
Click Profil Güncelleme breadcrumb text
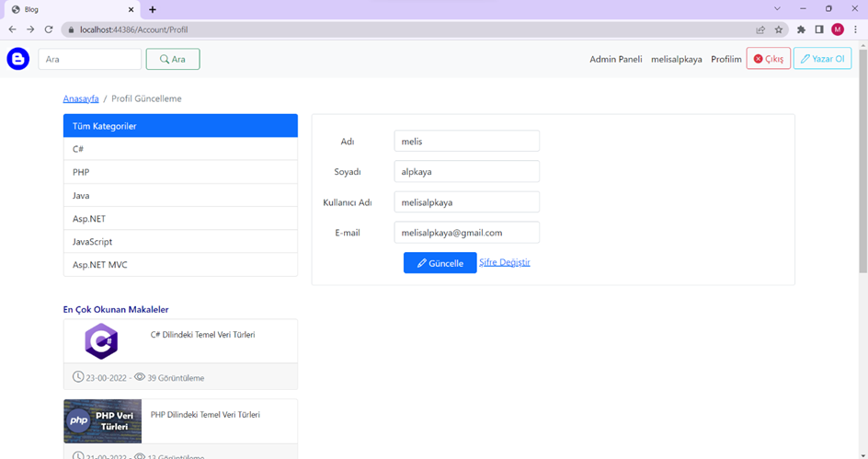click(x=147, y=98)
